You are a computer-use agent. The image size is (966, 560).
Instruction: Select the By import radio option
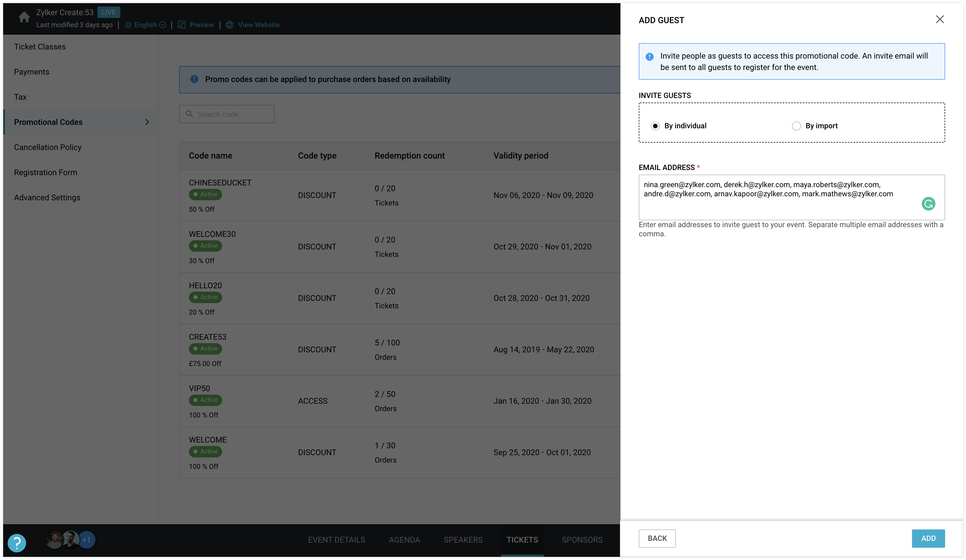[796, 126]
